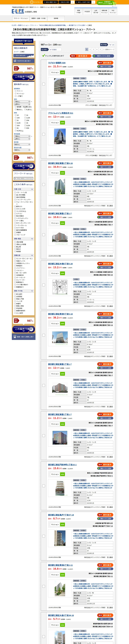This screenshot has width=129, height=644.
Task: Open the 駅徒歩分数 dropdown
Action: point(22,150)
